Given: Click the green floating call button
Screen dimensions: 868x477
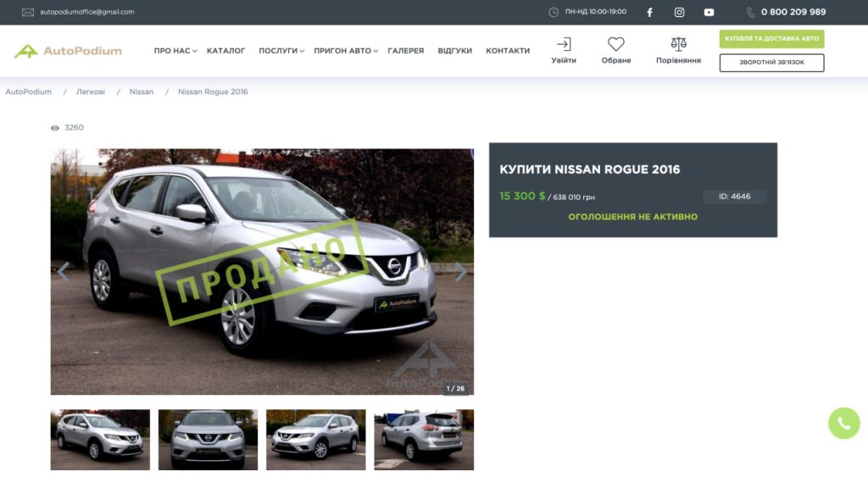Looking at the screenshot, I should point(843,424).
